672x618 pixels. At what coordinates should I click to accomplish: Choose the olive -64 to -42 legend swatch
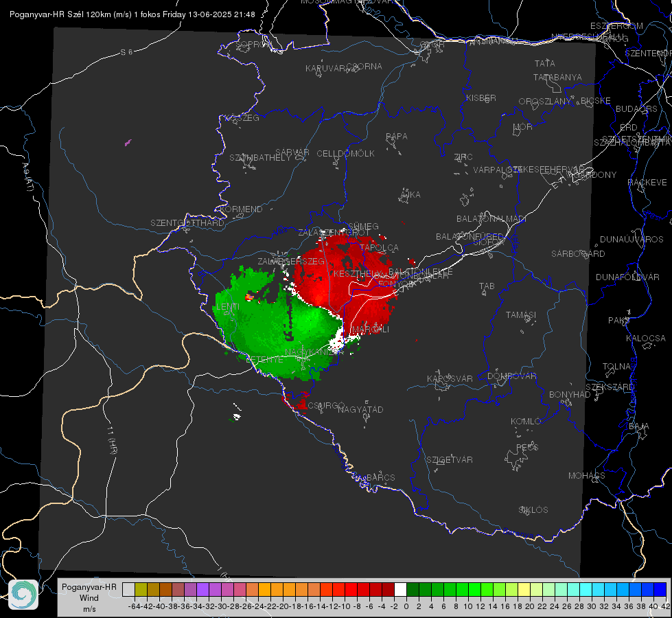tap(141, 589)
